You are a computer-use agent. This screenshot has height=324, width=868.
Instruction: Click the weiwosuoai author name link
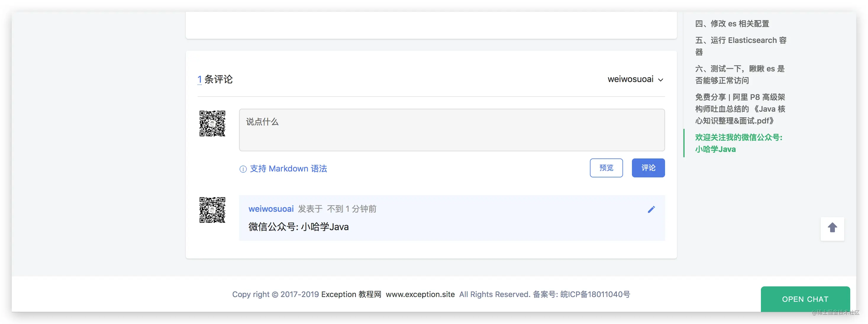tap(271, 209)
